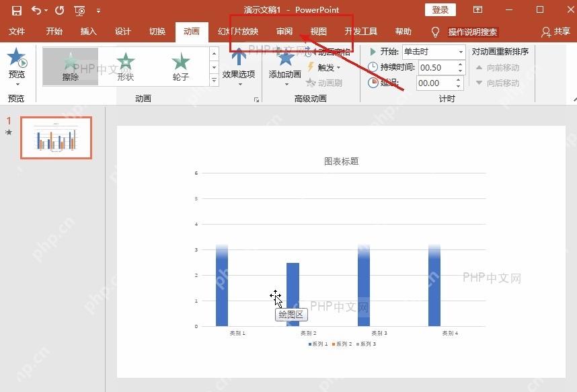Switch to the 切换 tab

[157, 32]
